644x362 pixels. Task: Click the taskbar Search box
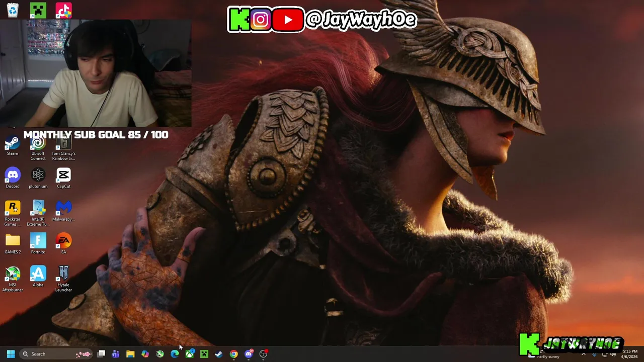point(56,354)
